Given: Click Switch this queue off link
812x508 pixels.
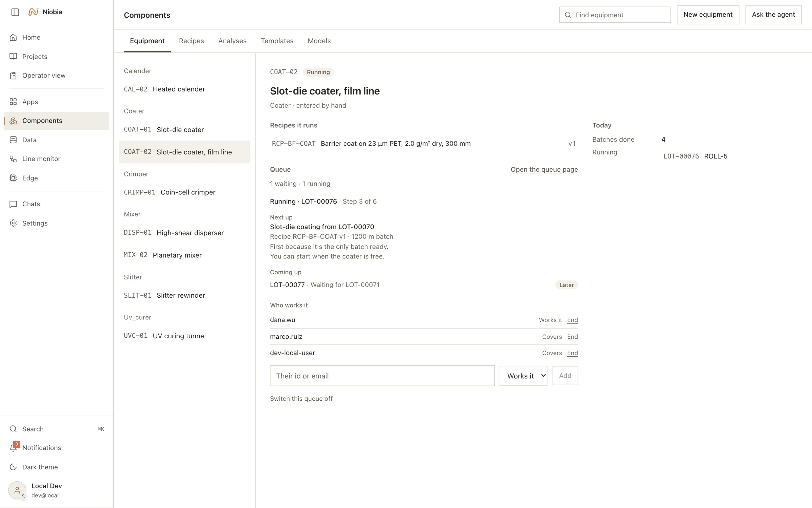Looking at the screenshot, I should coord(301,399).
